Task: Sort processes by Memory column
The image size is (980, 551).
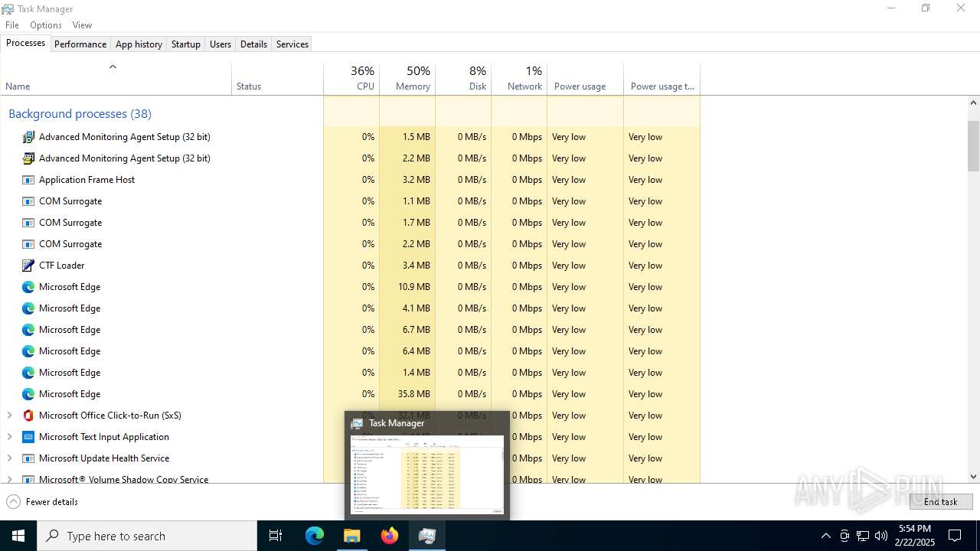Action: [407, 78]
